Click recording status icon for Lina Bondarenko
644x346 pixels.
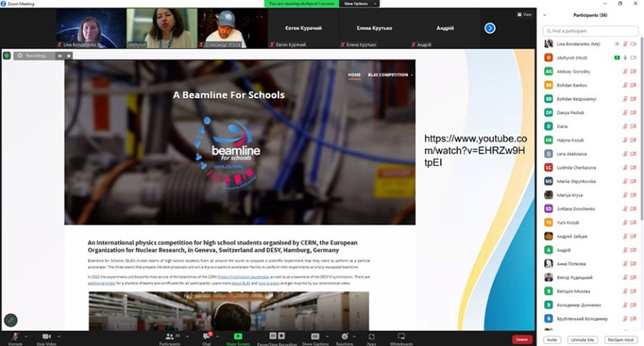pyautogui.click(x=617, y=44)
